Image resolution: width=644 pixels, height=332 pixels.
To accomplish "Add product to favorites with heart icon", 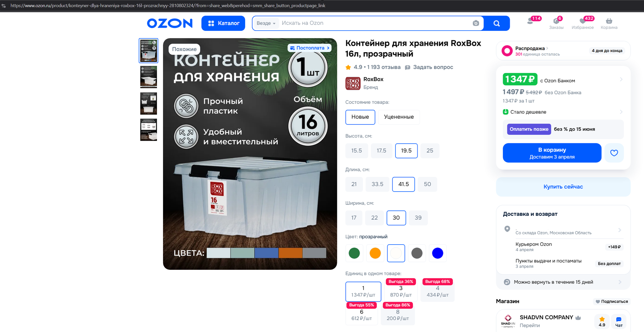I will pyautogui.click(x=614, y=153).
